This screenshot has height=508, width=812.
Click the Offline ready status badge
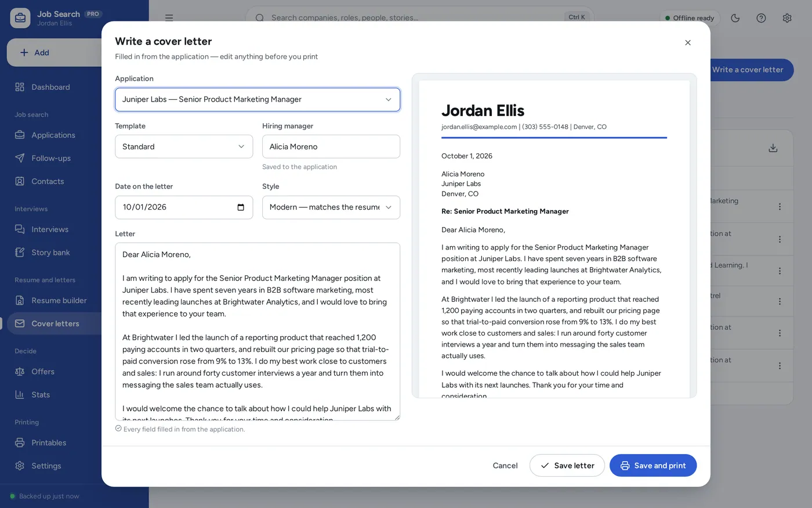pyautogui.click(x=690, y=18)
